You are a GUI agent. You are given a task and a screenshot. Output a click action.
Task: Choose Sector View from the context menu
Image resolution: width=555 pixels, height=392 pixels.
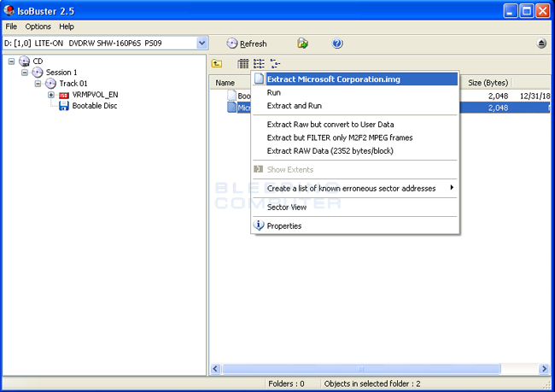coord(355,208)
